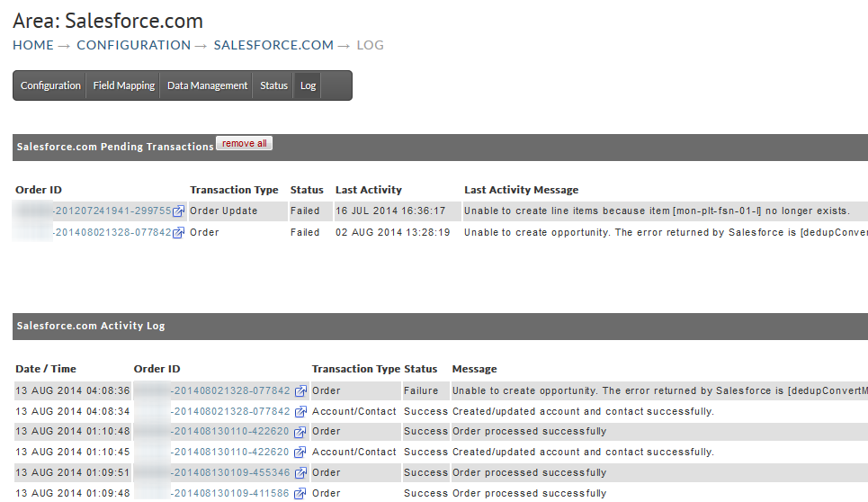Viewport: 868px width, 502px height.
Task: Open external link icon for order 201408130109-411586
Action: (x=300, y=493)
